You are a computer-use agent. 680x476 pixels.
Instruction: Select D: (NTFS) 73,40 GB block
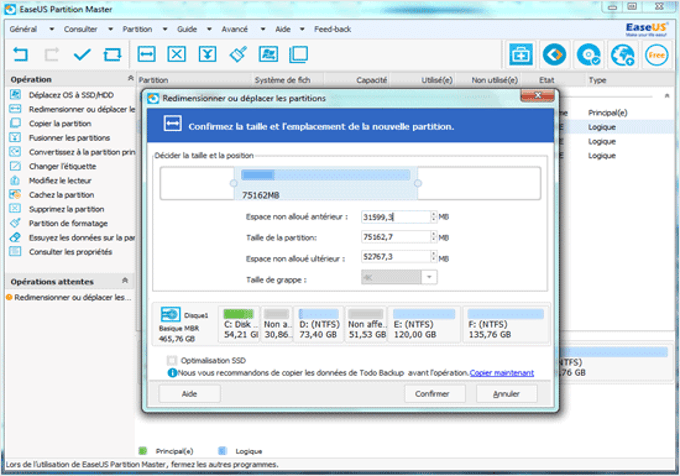tap(319, 324)
